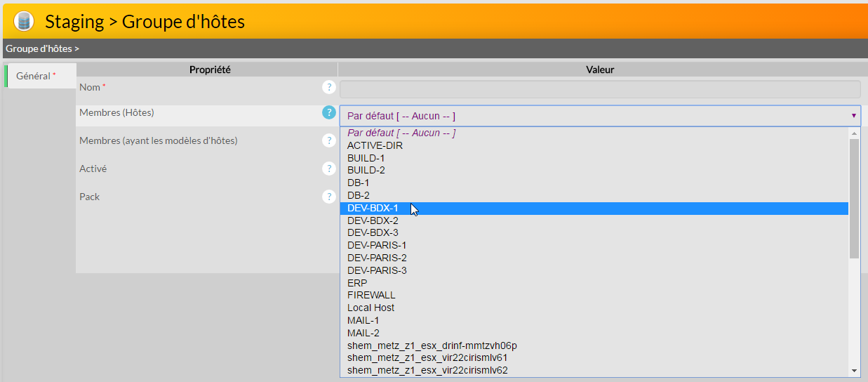The width and height of the screenshot is (868, 382).
Task: Choose ACTIVE-DIR in the dropdown list
Action: [375, 145]
